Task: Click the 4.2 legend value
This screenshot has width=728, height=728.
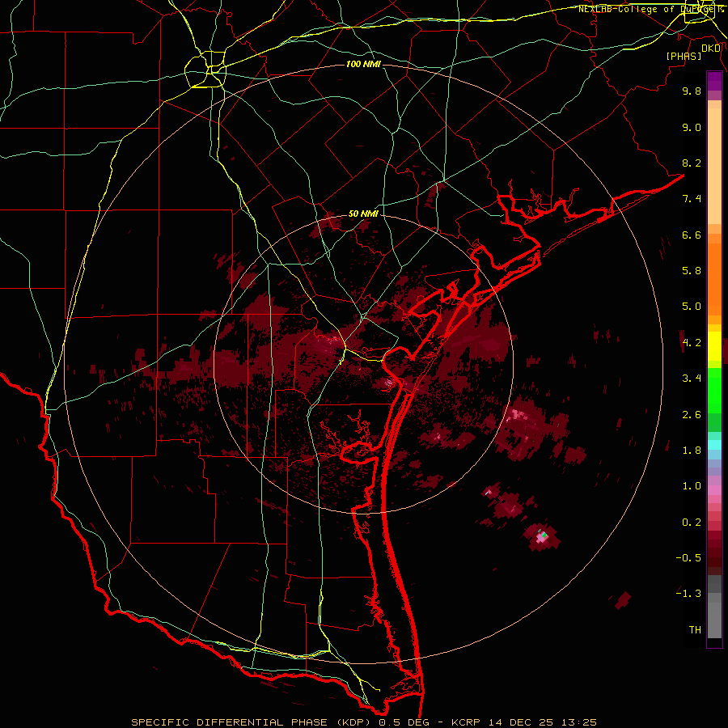Action: (692, 343)
